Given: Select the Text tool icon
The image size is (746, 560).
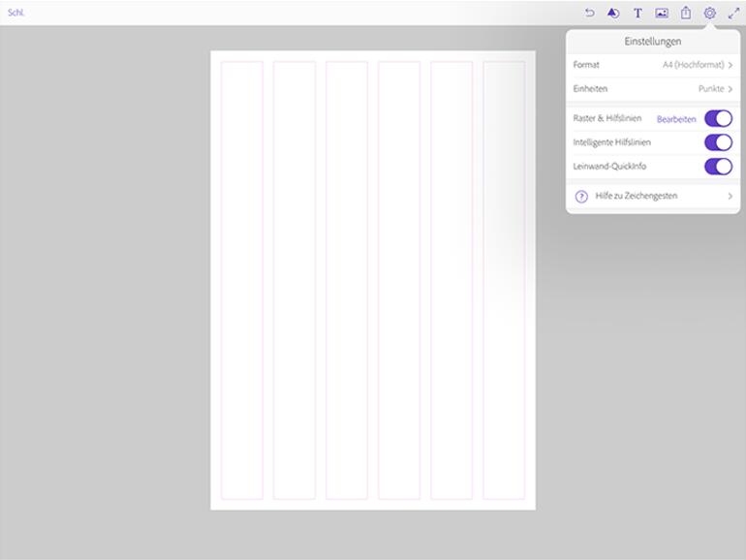Looking at the screenshot, I should (637, 14).
